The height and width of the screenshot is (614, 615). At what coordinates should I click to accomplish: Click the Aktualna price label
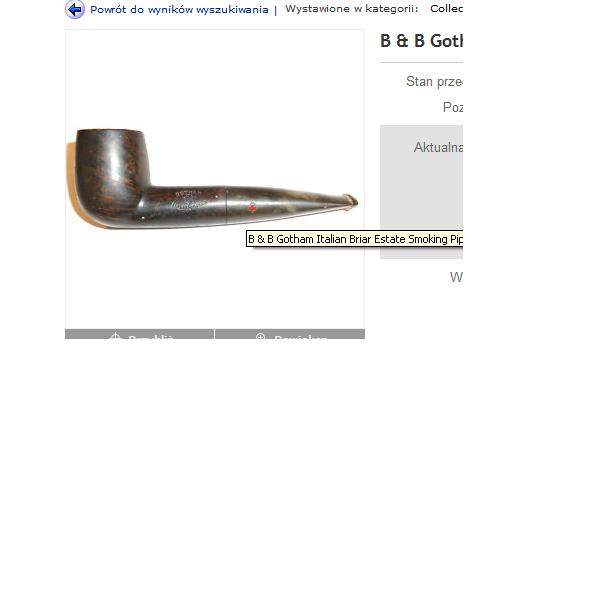[438, 148]
